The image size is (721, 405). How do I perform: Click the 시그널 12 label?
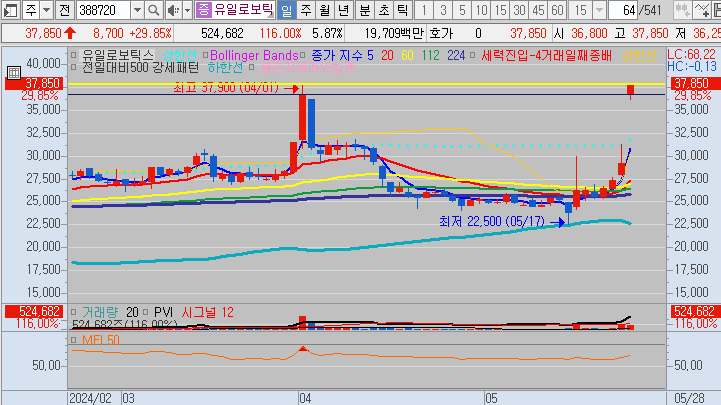(207, 313)
